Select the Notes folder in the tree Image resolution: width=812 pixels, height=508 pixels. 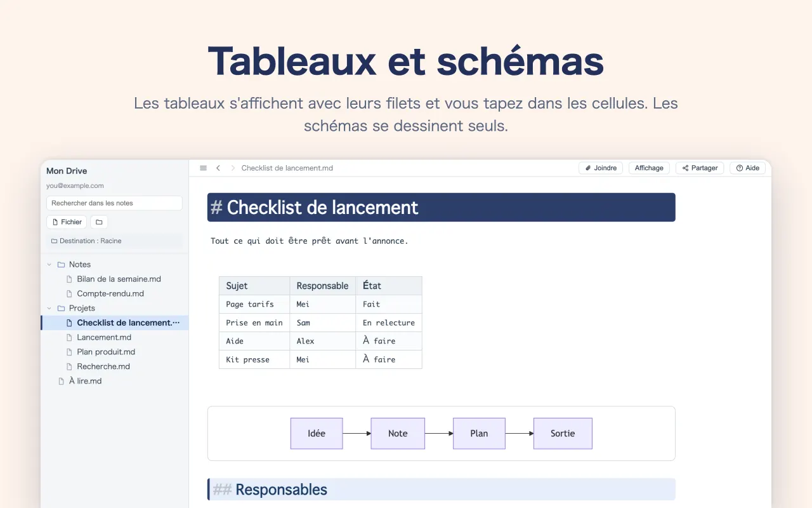115,264
